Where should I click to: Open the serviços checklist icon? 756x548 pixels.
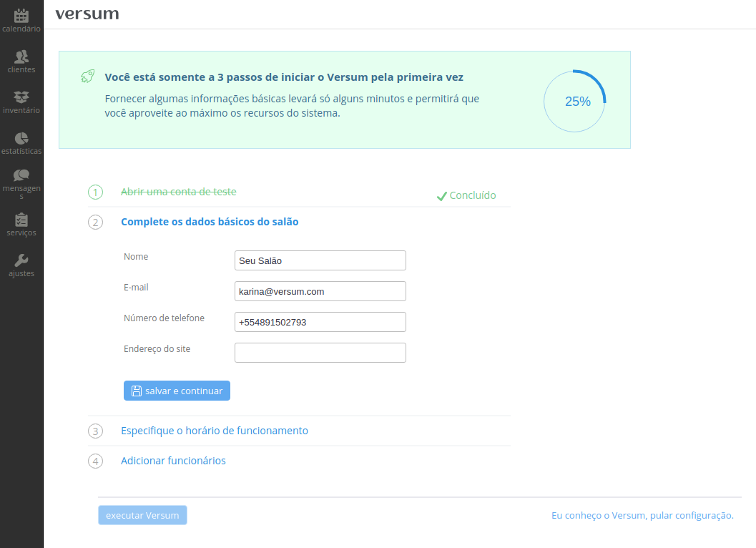pos(21,220)
